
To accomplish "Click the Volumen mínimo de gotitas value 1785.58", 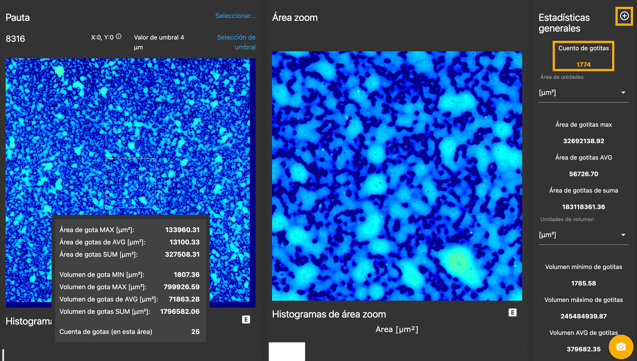I will point(583,283).
